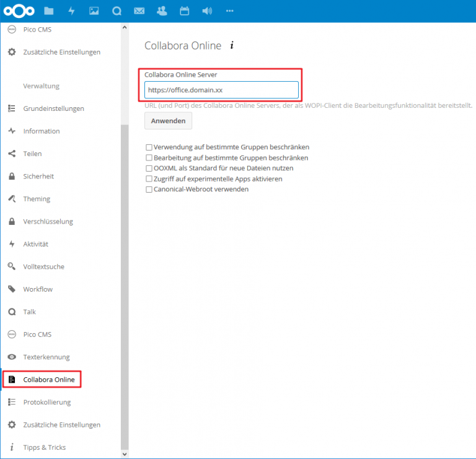Open the Activity lightning bolt icon
The width and height of the screenshot is (476, 459).
tap(71, 11)
